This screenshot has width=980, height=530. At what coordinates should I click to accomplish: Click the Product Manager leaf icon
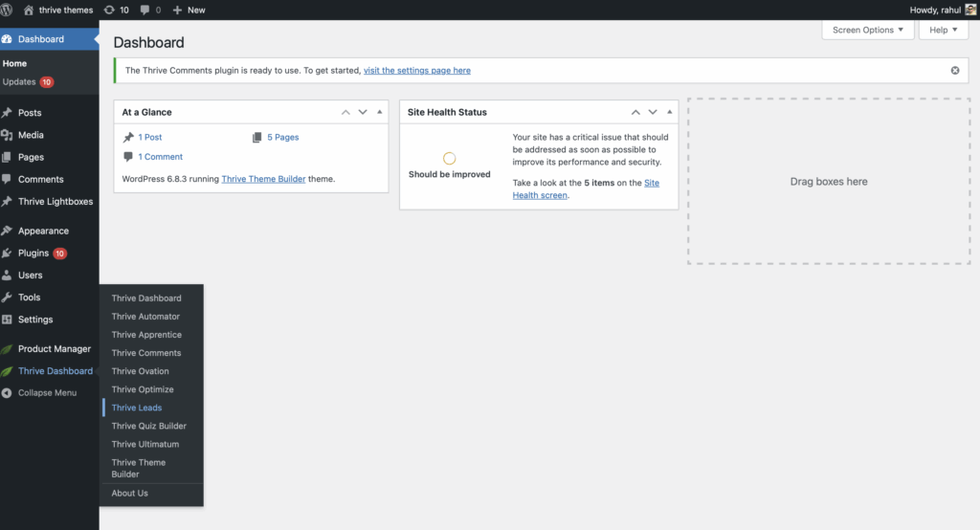(x=8, y=349)
